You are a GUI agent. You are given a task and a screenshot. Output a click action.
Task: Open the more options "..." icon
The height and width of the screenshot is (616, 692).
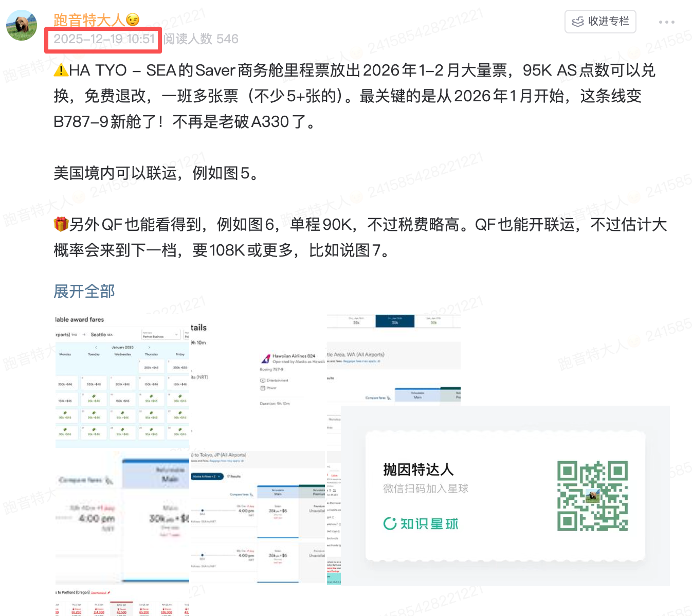(x=666, y=22)
